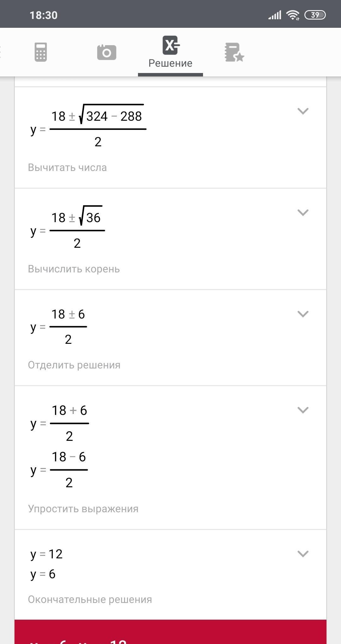341x644 pixels.
Task: Open the calculator tab icon
Action: [x=41, y=52]
